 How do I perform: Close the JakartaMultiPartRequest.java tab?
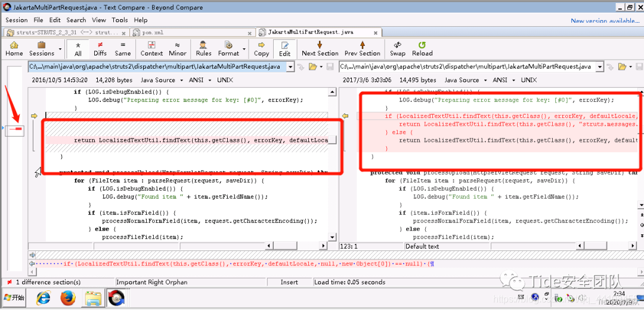pyautogui.click(x=376, y=32)
